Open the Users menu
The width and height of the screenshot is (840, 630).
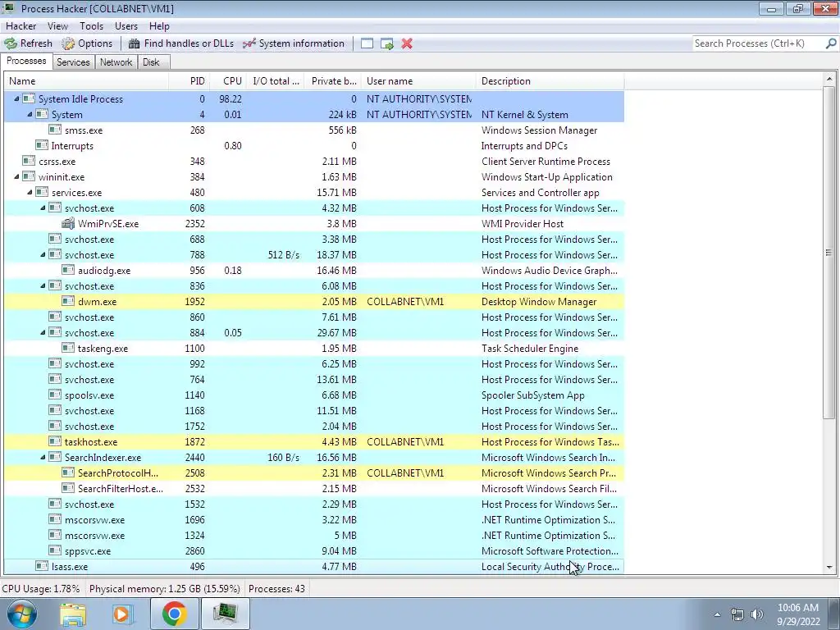click(x=126, y=25)
